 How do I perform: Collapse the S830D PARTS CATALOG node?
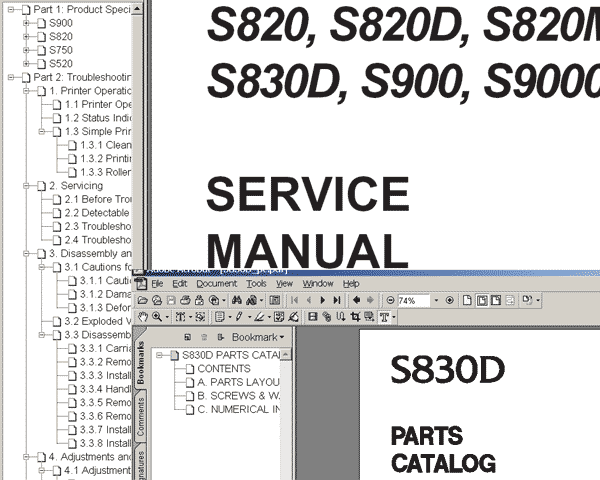point(159,356)
